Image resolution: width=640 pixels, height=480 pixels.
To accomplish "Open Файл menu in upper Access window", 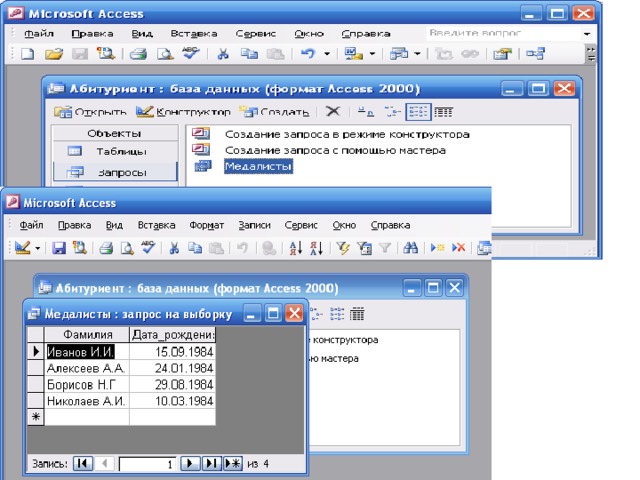I will [x=39, y=33].
